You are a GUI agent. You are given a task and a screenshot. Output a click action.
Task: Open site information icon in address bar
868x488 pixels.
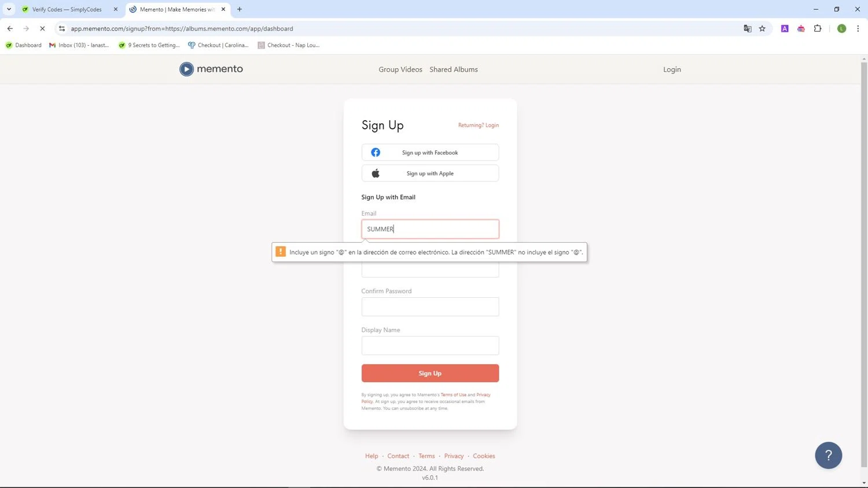62,28
